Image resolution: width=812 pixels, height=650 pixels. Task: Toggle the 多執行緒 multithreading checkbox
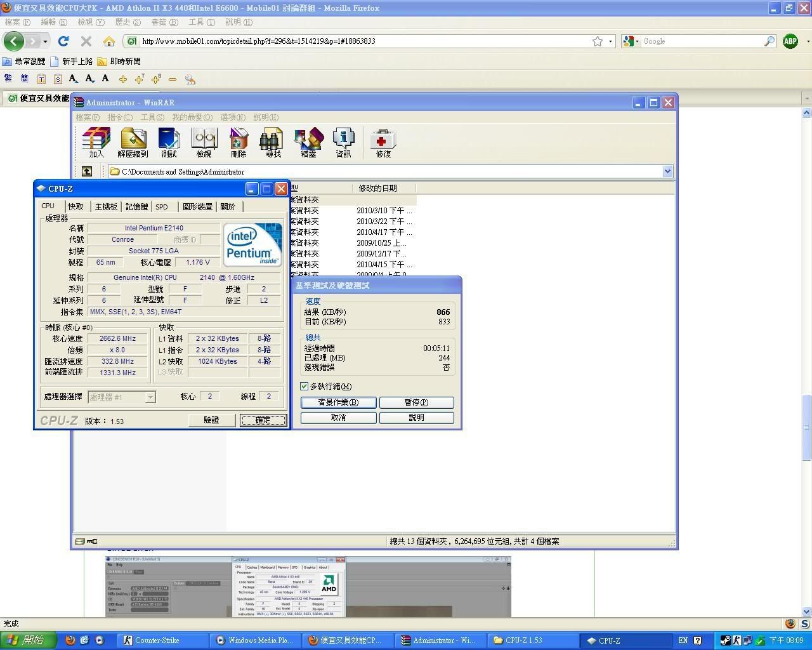click(x=304, y=386)
